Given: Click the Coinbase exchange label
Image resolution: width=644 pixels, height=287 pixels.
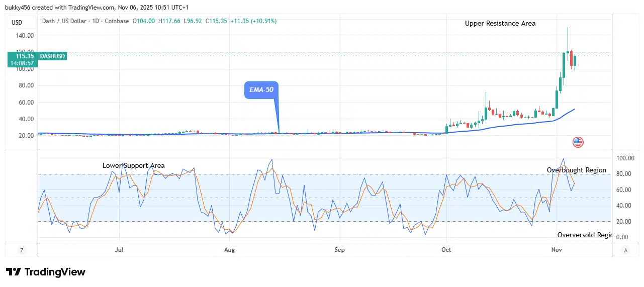Looking at the screenshot, I should click(x=117, y=21).
